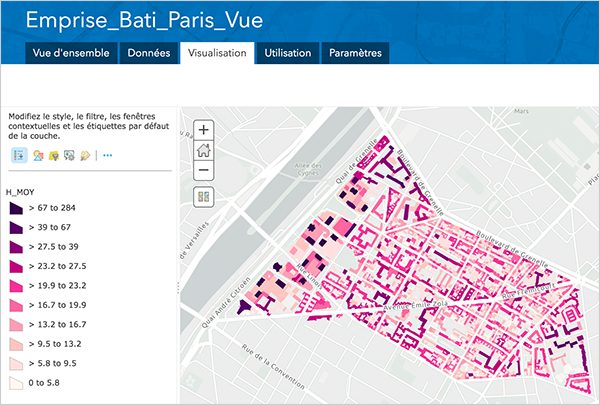Select the Visualisation tab
The width and height of the screenshot is (600, 405).
click(x=217, y=53)
